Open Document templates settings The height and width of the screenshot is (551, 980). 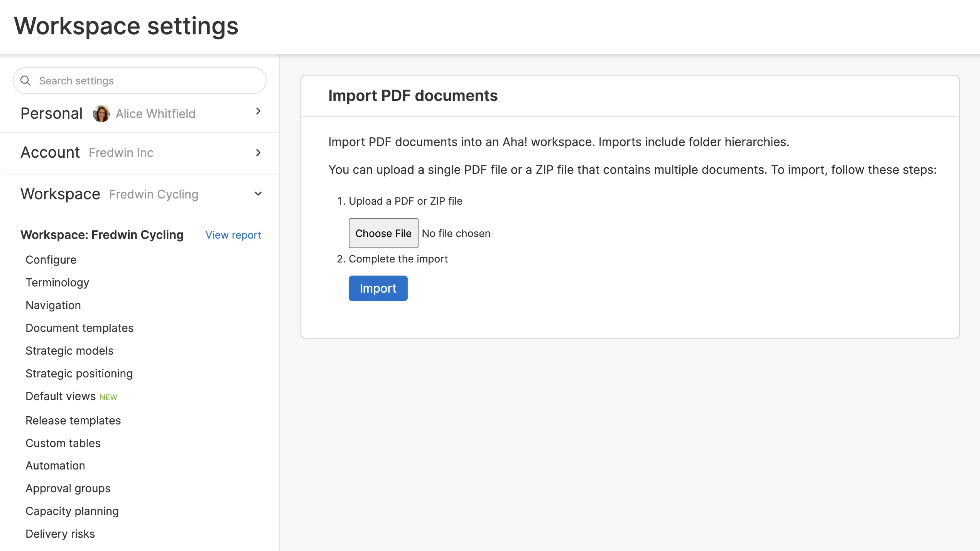(80, 328)
